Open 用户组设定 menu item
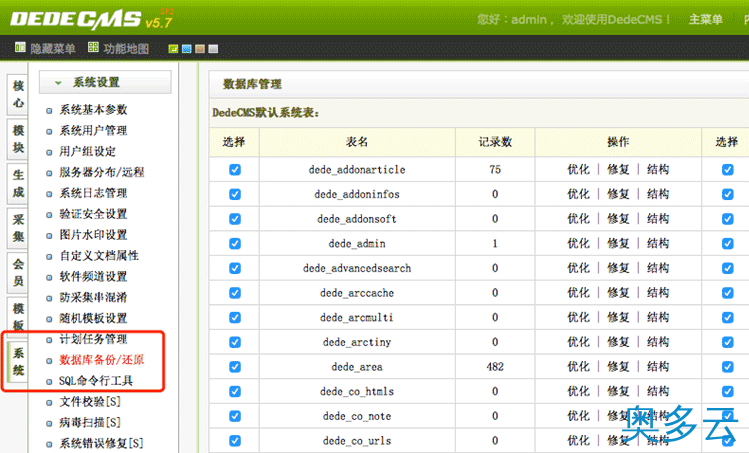 coord(87,151)
